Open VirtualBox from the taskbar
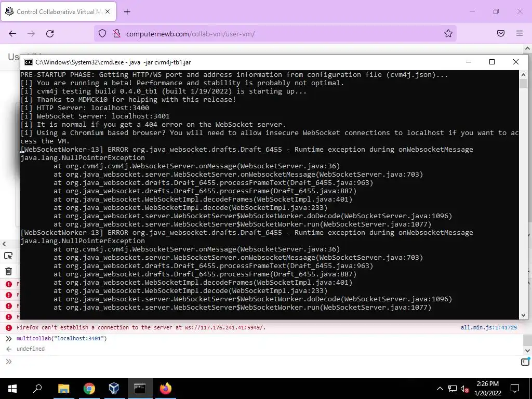 click(x=114, y=389)
